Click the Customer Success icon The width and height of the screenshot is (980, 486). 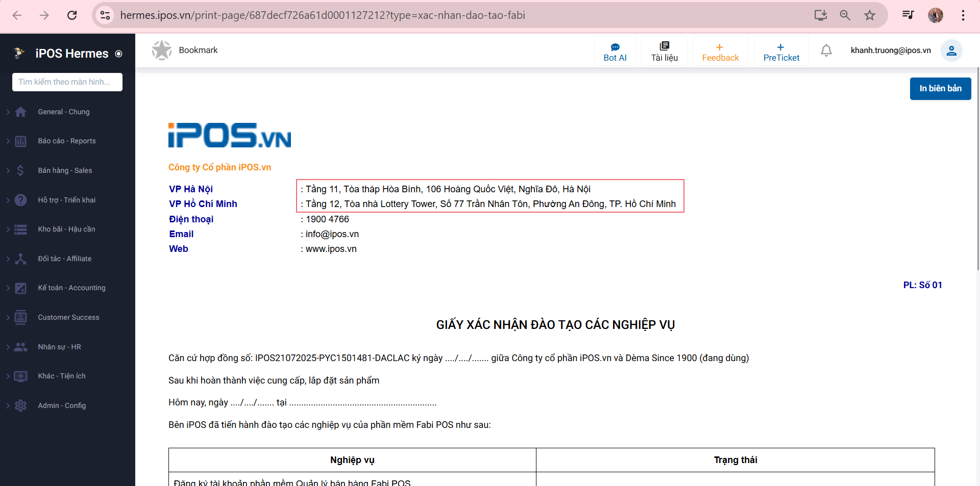pyautogui.click(x=20, y=317)
